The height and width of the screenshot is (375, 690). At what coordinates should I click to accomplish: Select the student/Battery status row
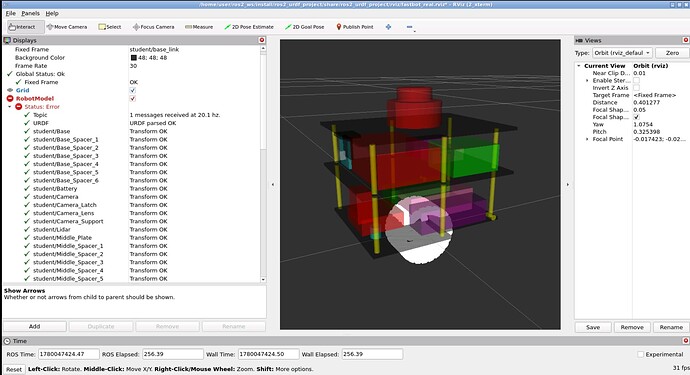pos(131,188)
